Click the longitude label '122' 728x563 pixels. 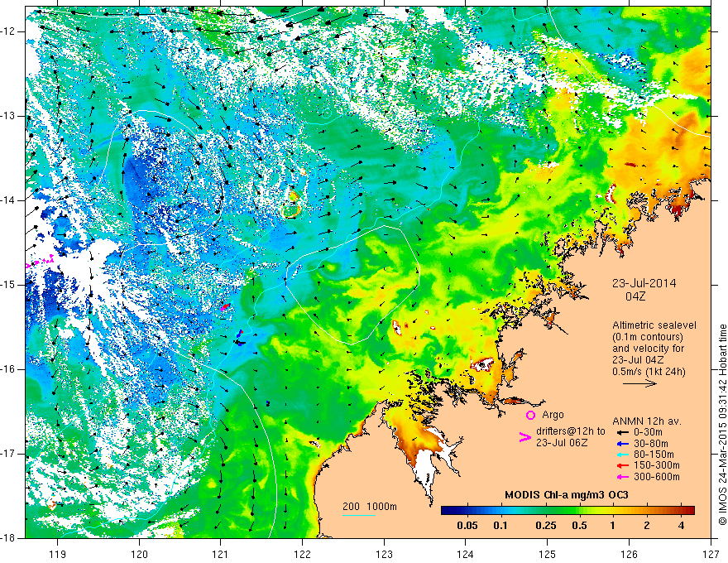pyautogui.click(x=302, y=554)
